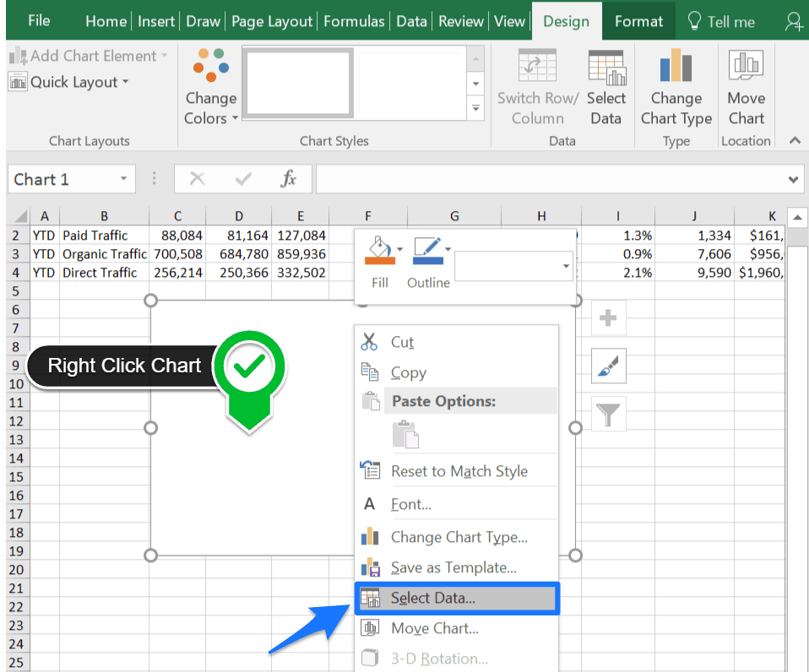The image size is (809, 672).
Task: Click the Cut scissors icon
Action: pos(369,342)
